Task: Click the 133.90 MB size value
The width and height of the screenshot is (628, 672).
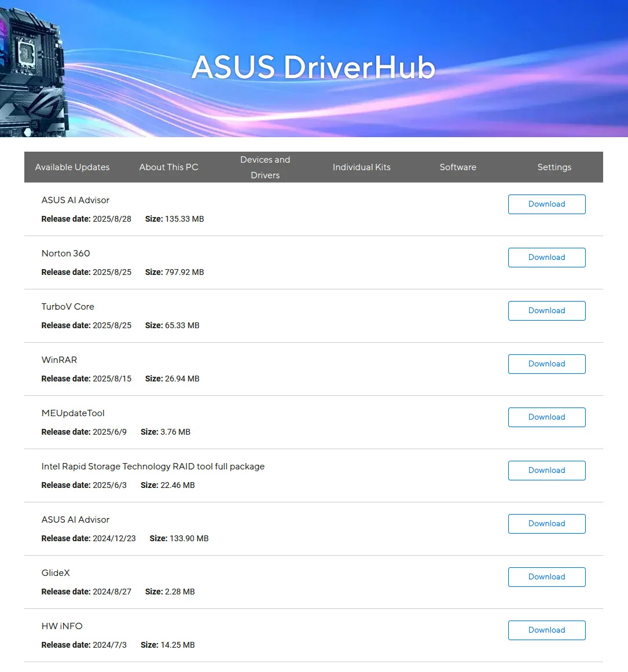Action: click(x=189, y=538)
